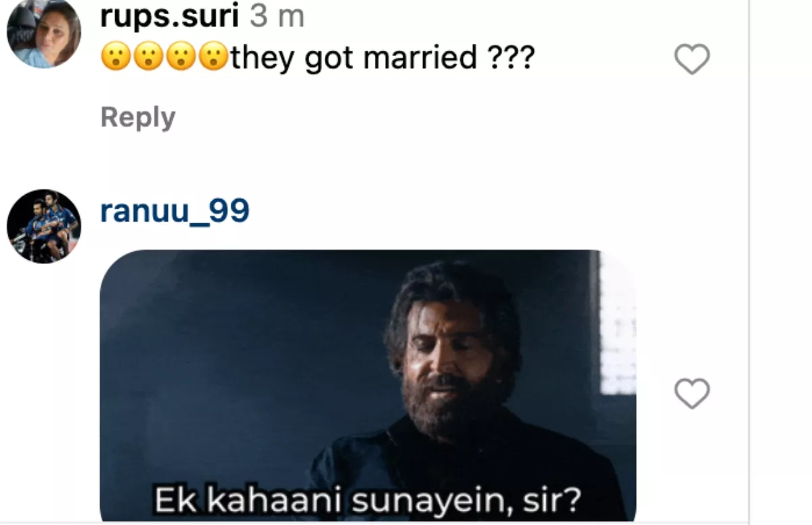Image resolution: width=812 pixels, height=525 pixels.
Task: Open ranuu_99's round profile avatar
Action: pos(44,227)
